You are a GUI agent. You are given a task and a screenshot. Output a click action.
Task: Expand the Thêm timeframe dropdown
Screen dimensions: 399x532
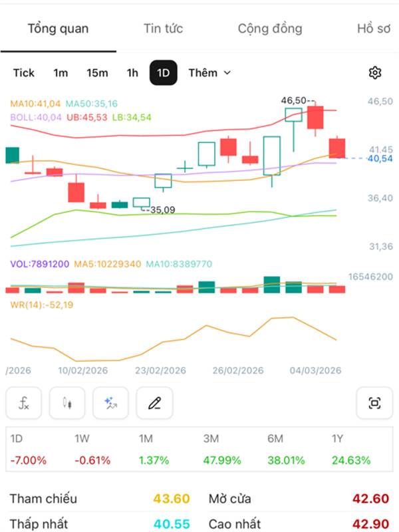pyautogui.click(x=209, y=72)
